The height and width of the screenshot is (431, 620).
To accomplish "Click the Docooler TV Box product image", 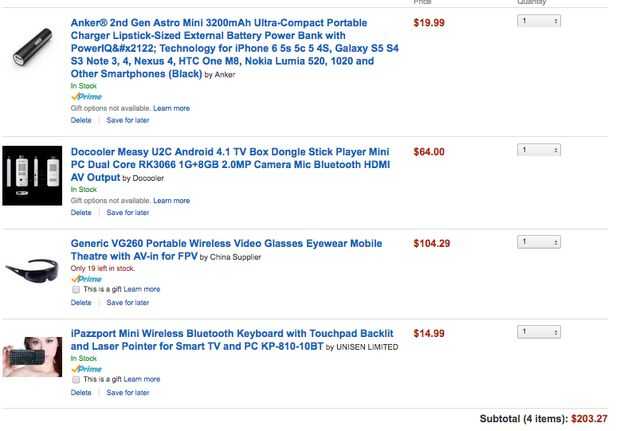I will point(32,176).
